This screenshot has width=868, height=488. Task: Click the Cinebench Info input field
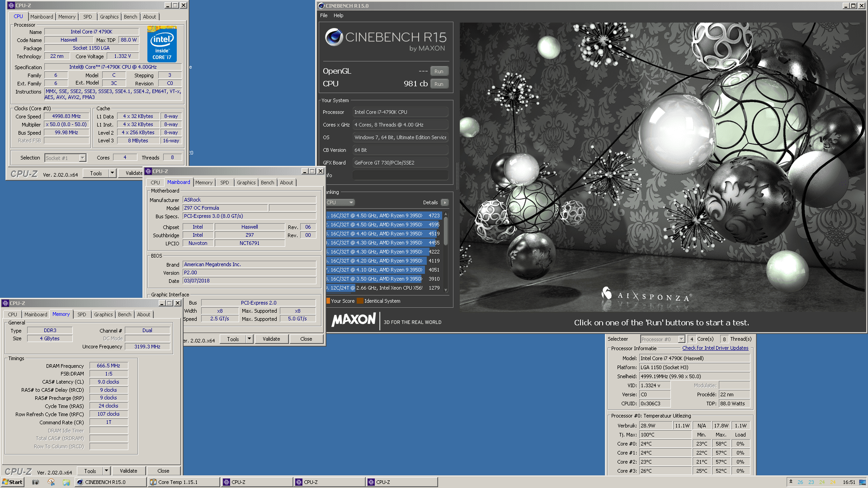tap(400, 175)
